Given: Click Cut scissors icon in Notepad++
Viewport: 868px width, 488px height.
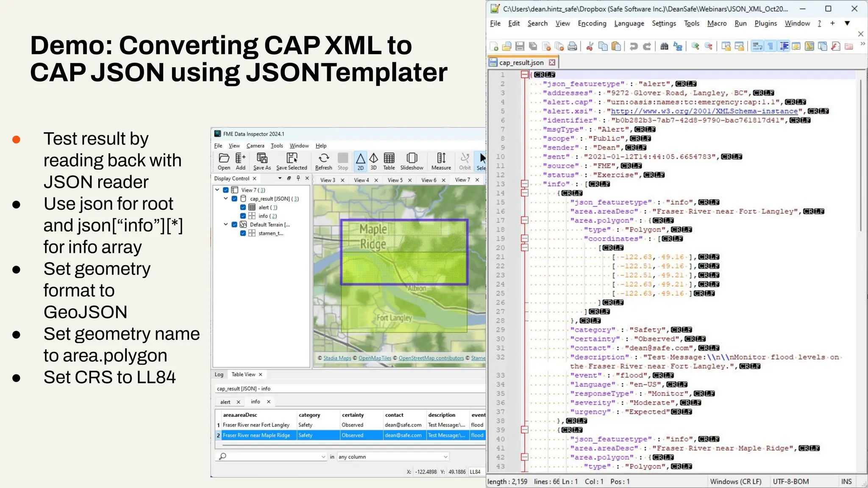Looking at the screenshot, I should coord(590,46).
